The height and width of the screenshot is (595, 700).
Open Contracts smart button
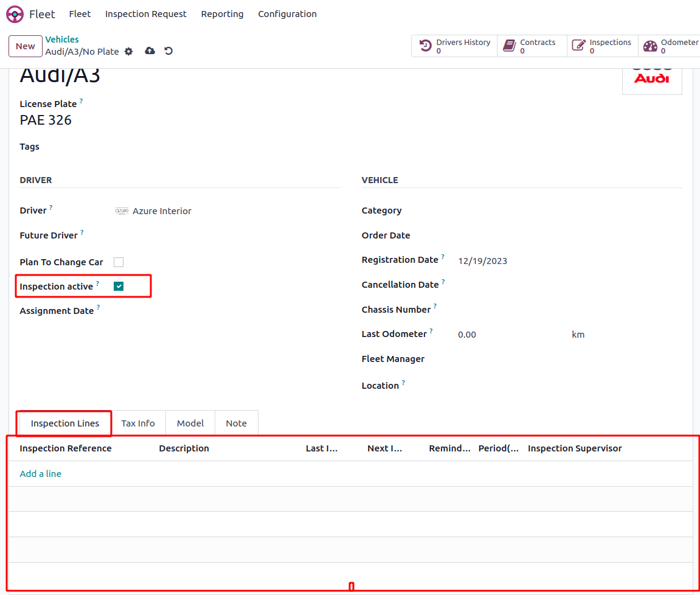(x=532, y=46)
